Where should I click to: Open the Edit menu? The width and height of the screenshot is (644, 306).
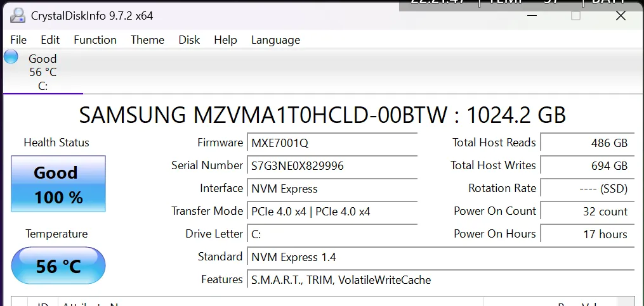pyautogui.click(x=50, y=40)
